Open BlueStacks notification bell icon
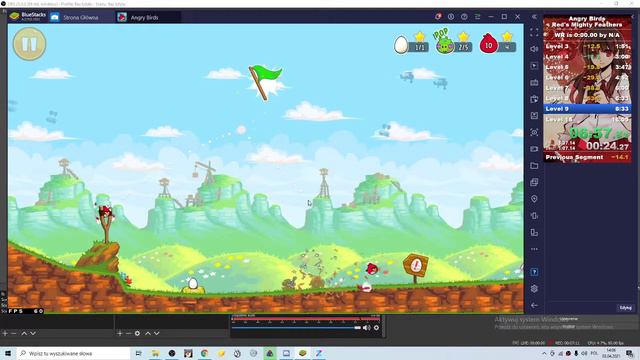Screen dimensions: 640x360 [x=438, y=17]
